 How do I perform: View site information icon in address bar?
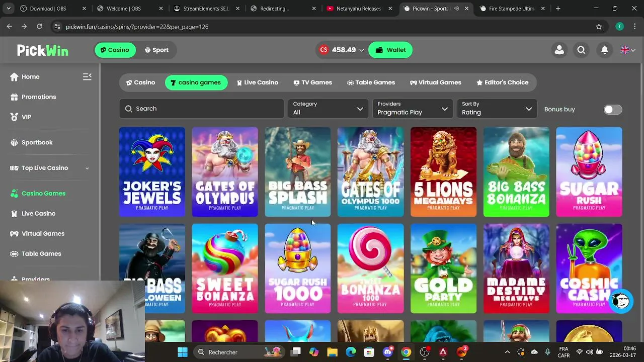(x=57, y=27)
